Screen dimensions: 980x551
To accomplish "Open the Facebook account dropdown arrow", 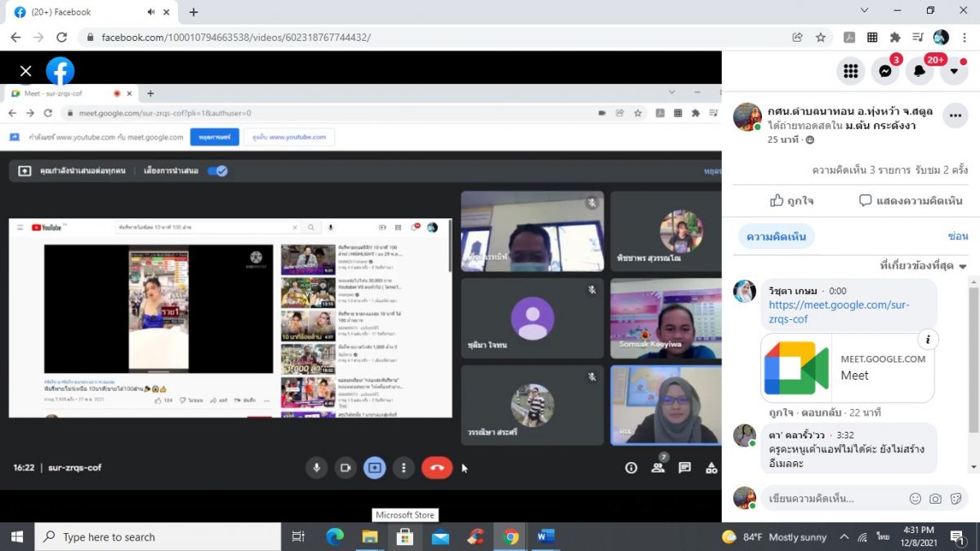I will click(x=953, y=71).
